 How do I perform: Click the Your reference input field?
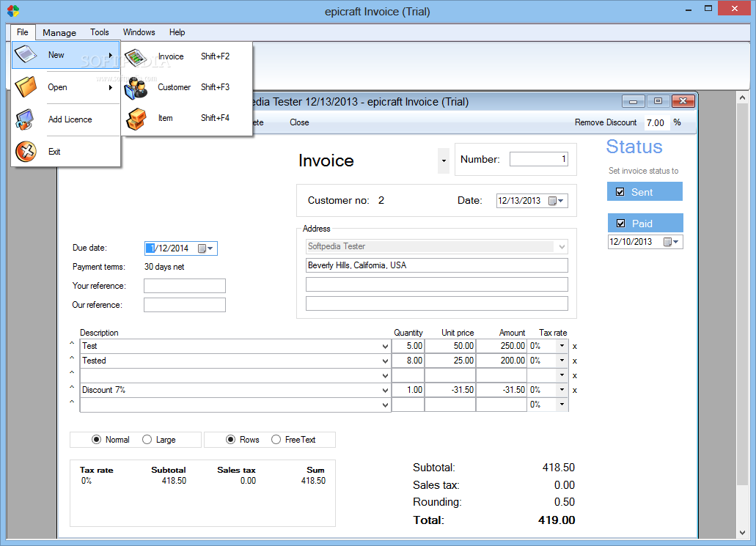click(185, 286)
